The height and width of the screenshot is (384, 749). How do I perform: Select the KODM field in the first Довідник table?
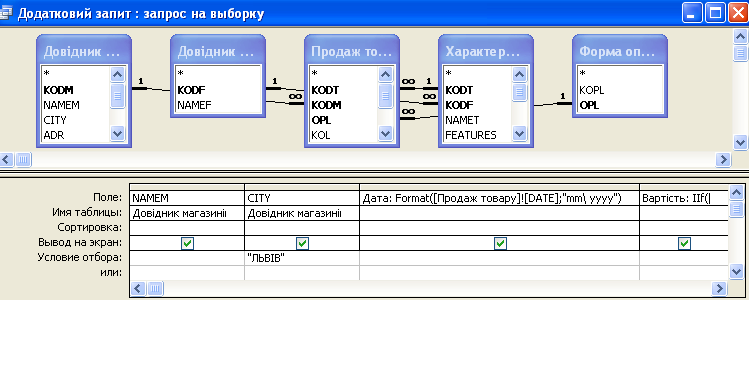(x=58, y=90)
